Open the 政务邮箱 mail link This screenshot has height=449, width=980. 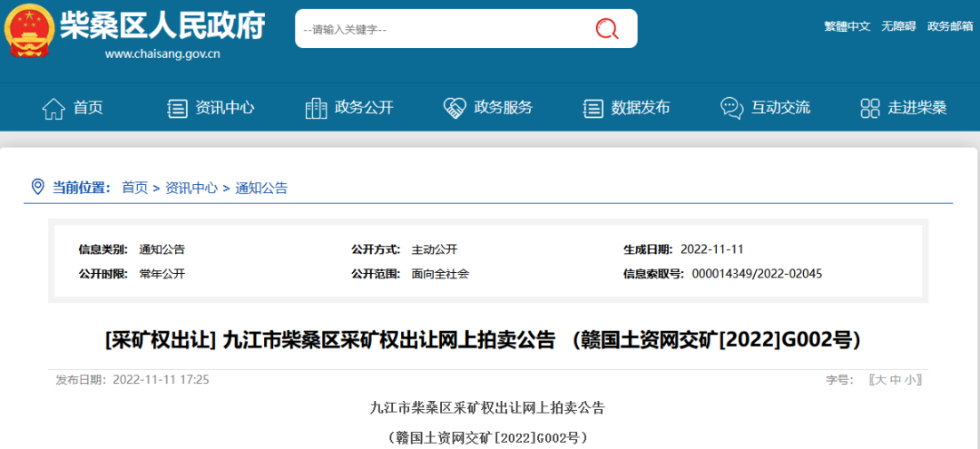(949, 26)
